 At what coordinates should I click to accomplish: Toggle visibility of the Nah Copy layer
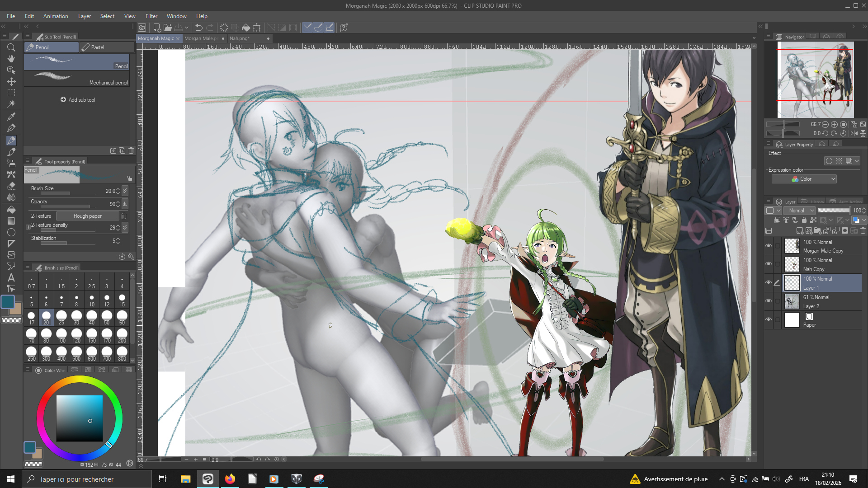769,264
